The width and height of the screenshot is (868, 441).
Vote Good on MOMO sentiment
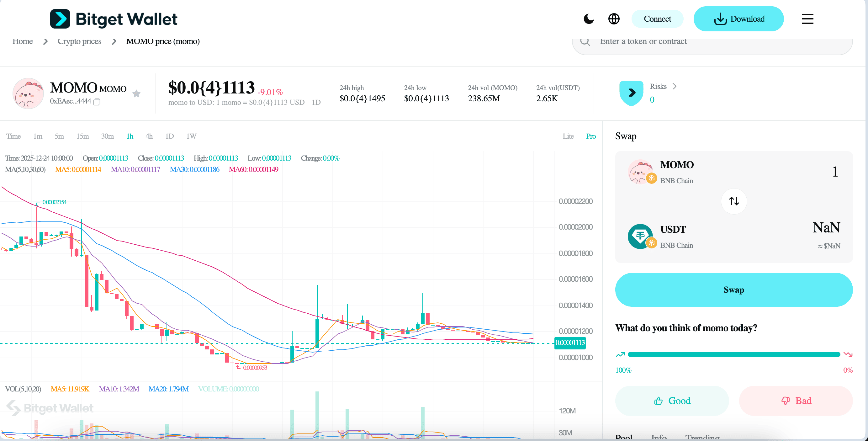click(672, 401)
